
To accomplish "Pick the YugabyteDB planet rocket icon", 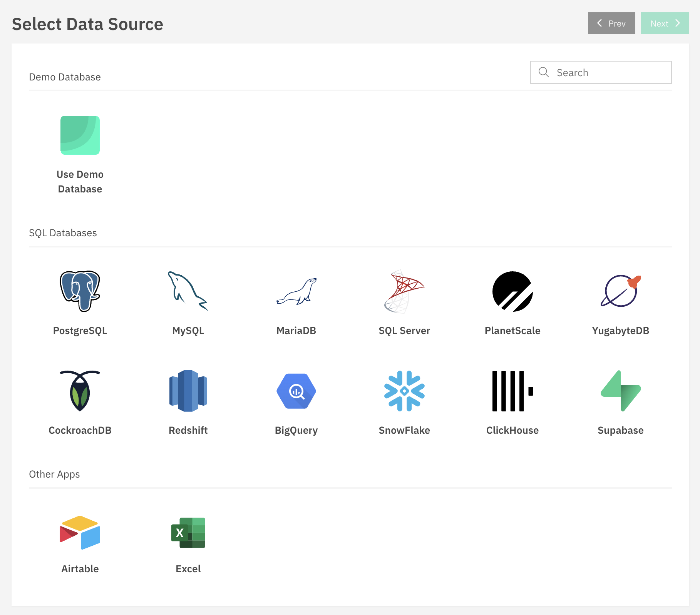I will pyautogui.click(x=621, y=291).
